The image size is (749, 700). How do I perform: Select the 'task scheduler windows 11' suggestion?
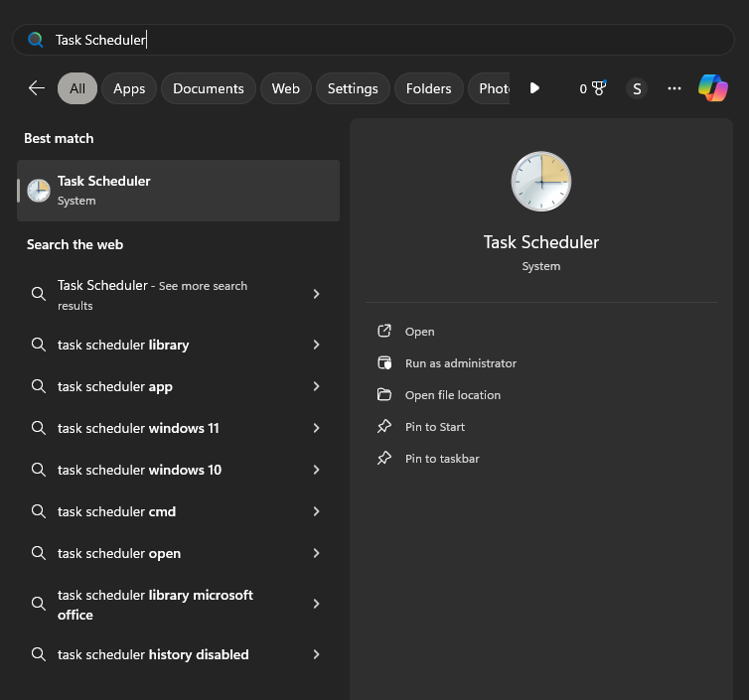(178, 428)
